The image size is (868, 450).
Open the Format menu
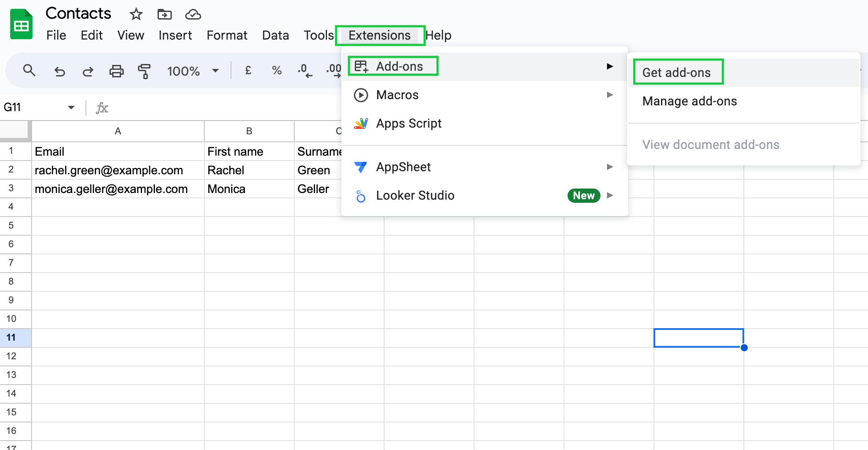(x=227, y=35)
